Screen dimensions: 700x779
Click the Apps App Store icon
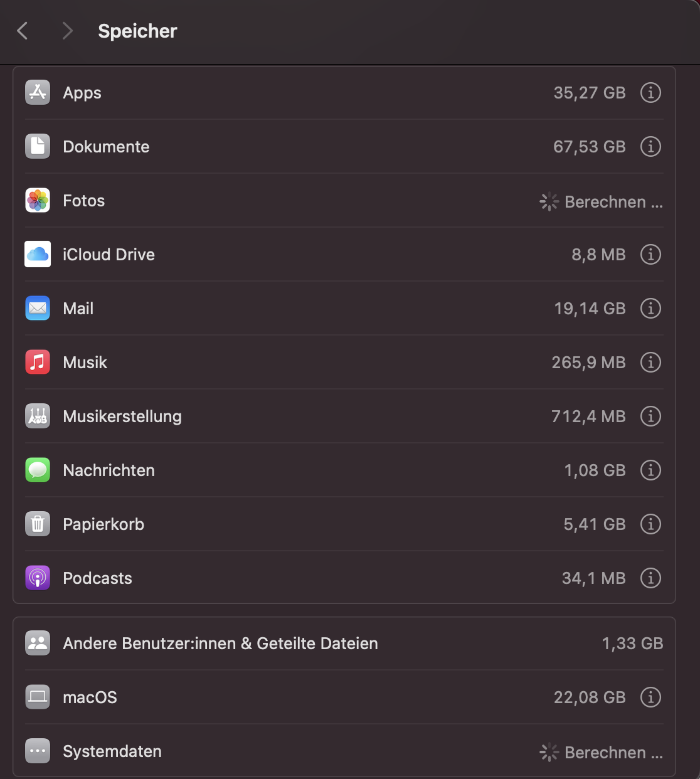tap(38, 93)
